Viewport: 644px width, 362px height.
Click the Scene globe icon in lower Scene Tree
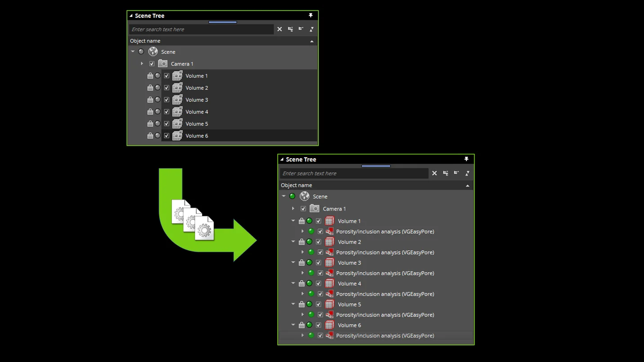(x=305, y=196)
